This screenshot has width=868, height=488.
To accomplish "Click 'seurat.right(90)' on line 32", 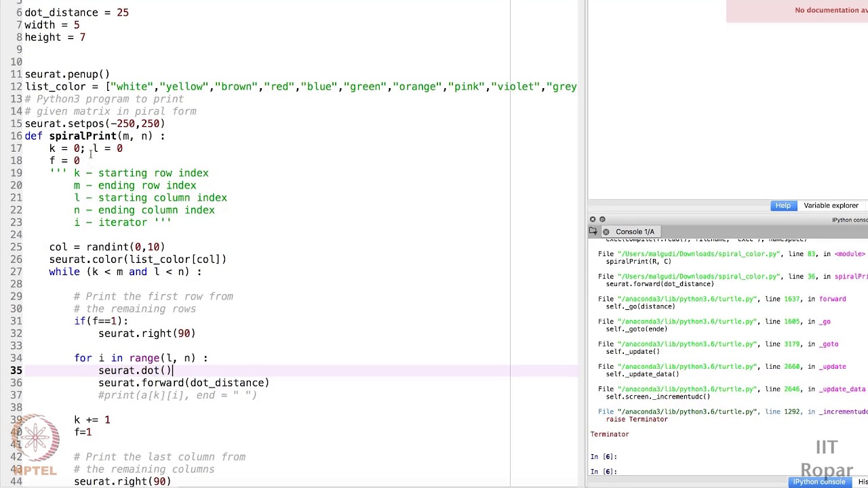I will pyautogui.click(x=147, y=333).
